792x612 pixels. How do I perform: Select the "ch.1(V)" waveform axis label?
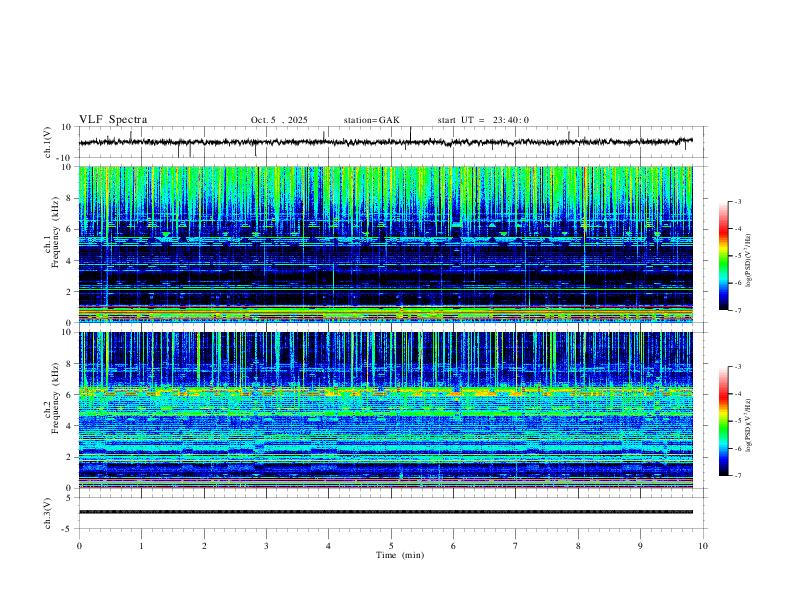pos(48,142)
